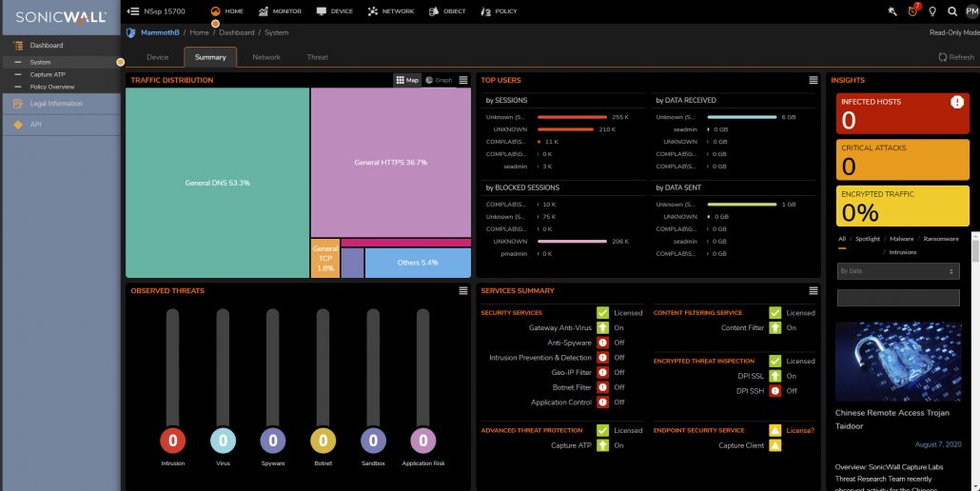Open the setup wizard wand icon
Image resolution: width=980 pixels, height=491 pixels.
point(892,11)
